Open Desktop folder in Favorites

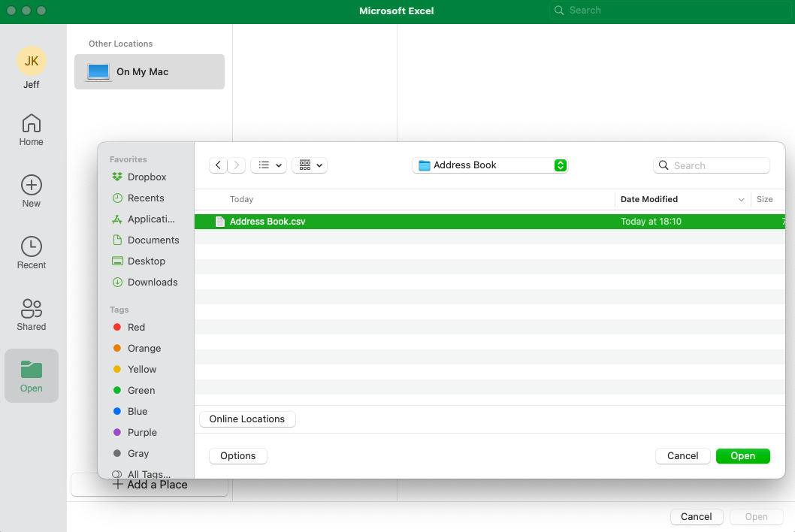139,261
